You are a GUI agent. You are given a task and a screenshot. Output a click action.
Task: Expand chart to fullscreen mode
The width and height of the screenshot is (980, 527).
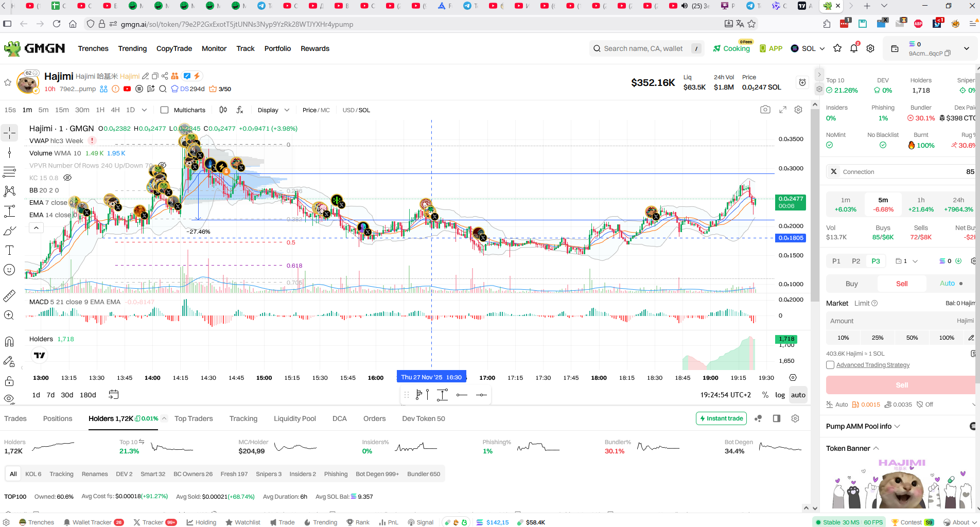pyautogui.click(x=783, y=110)
